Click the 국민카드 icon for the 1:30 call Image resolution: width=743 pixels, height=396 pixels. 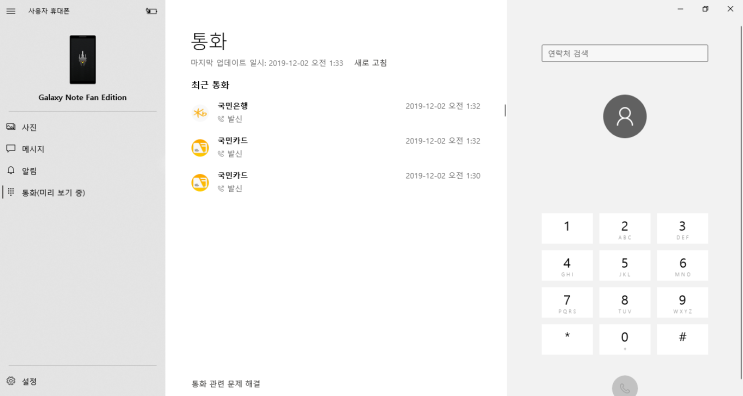click(200, 182)
